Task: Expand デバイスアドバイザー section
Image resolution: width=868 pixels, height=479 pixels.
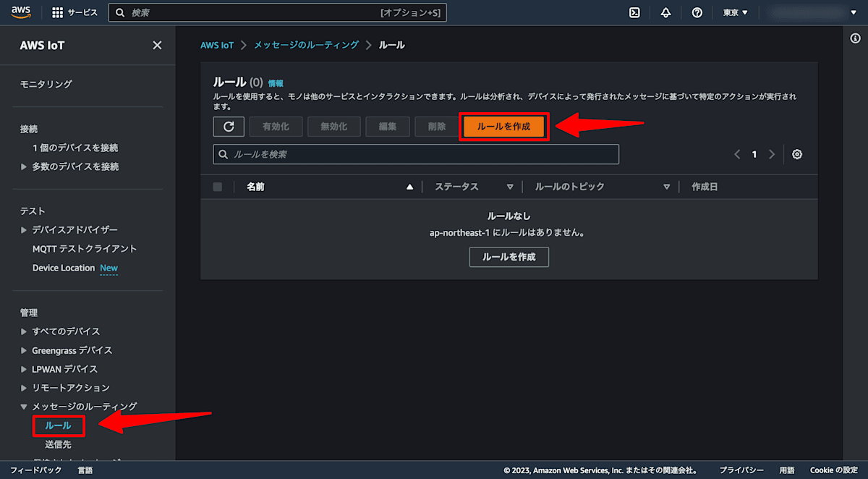Action: [x=24, y=230]
